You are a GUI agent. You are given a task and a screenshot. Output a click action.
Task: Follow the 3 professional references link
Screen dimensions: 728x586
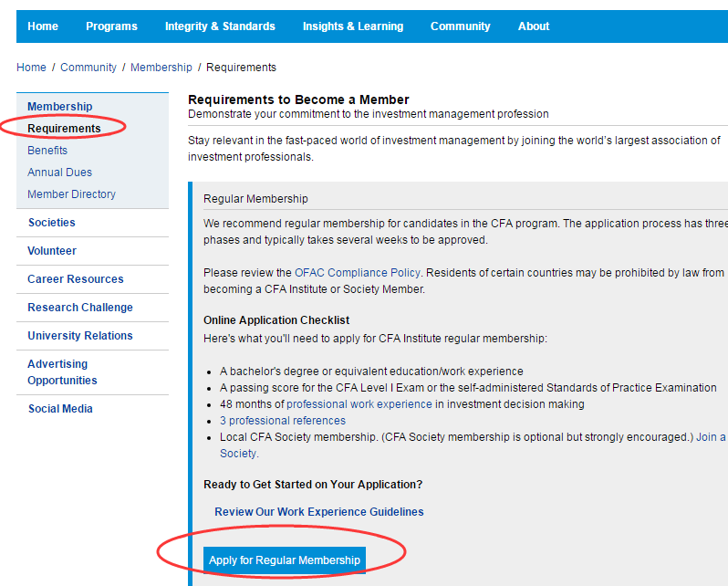tap(283, 421)
